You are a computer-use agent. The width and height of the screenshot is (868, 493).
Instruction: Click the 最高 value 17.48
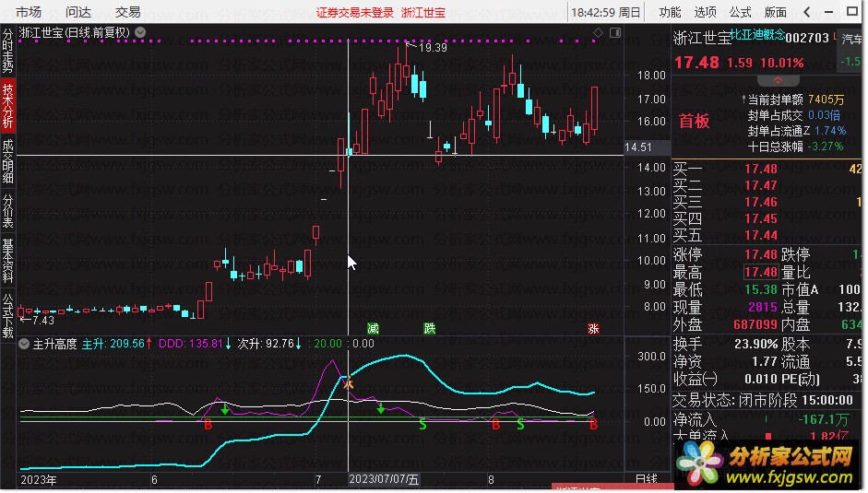pyautogui.click(x=761, y=272)
